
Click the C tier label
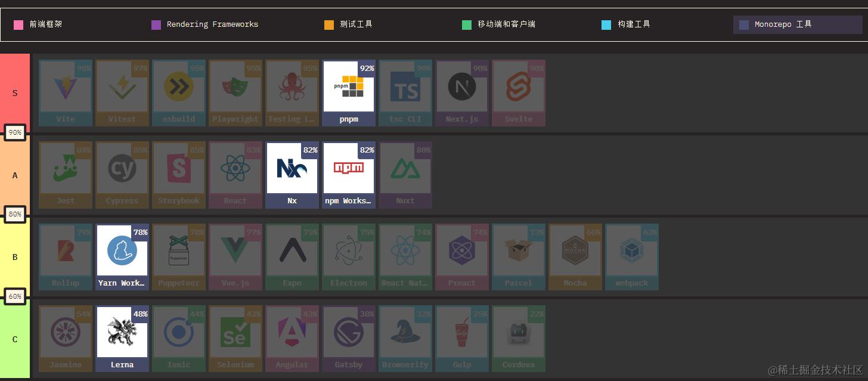15,339
